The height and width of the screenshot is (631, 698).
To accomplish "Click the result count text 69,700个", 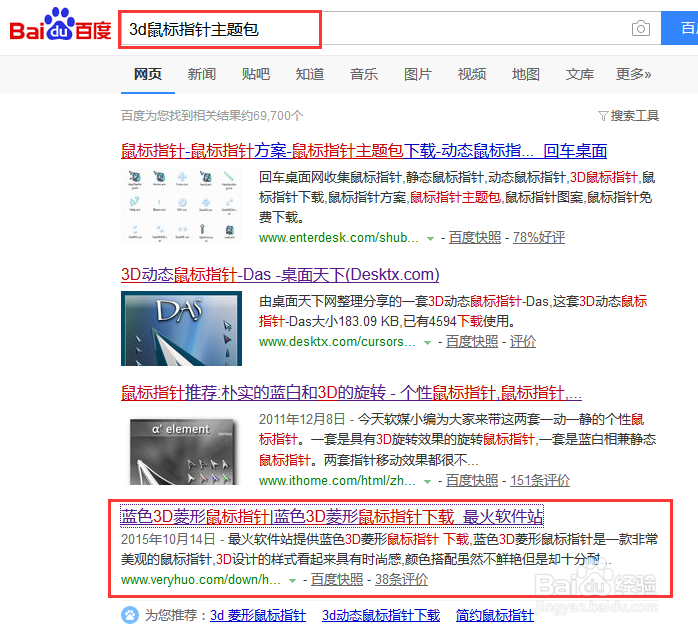I will 278,116.
